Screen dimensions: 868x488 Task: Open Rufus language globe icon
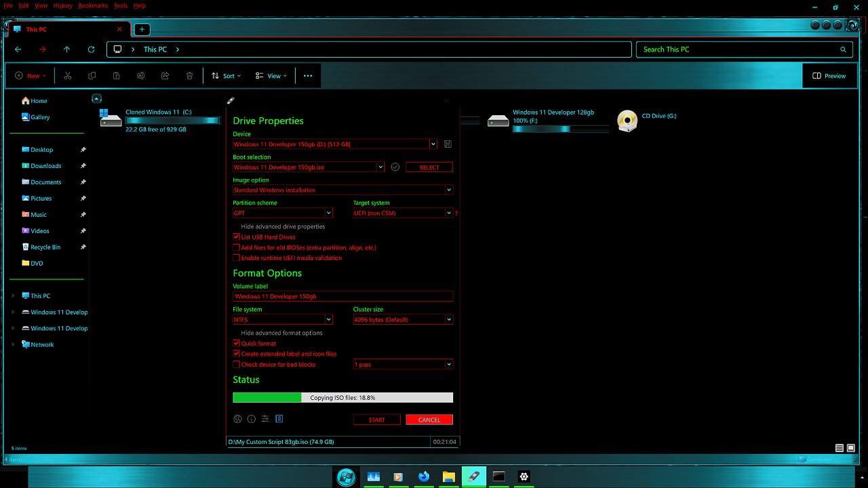237,419
